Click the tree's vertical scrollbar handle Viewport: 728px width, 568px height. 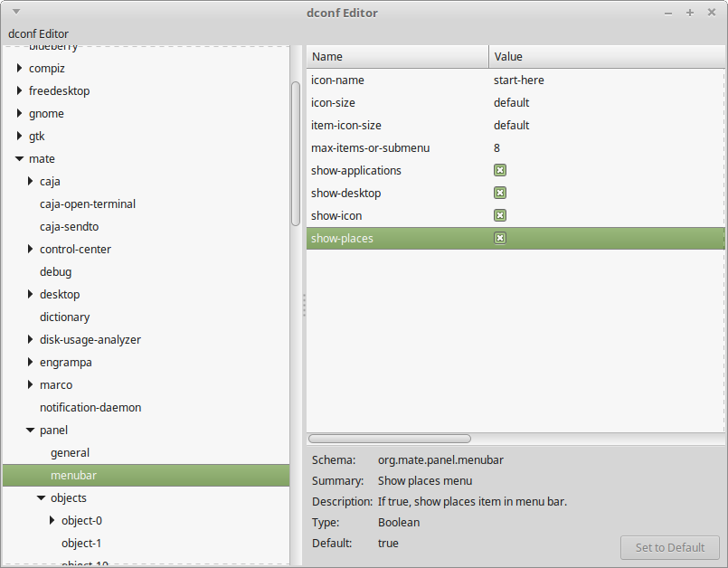pyautogui.click(x=296, y=154)
